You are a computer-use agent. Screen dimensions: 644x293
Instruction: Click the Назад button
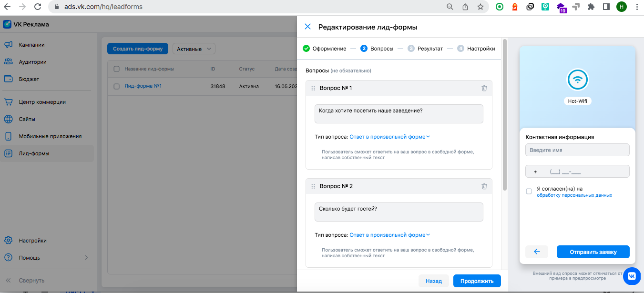point(434,281)
